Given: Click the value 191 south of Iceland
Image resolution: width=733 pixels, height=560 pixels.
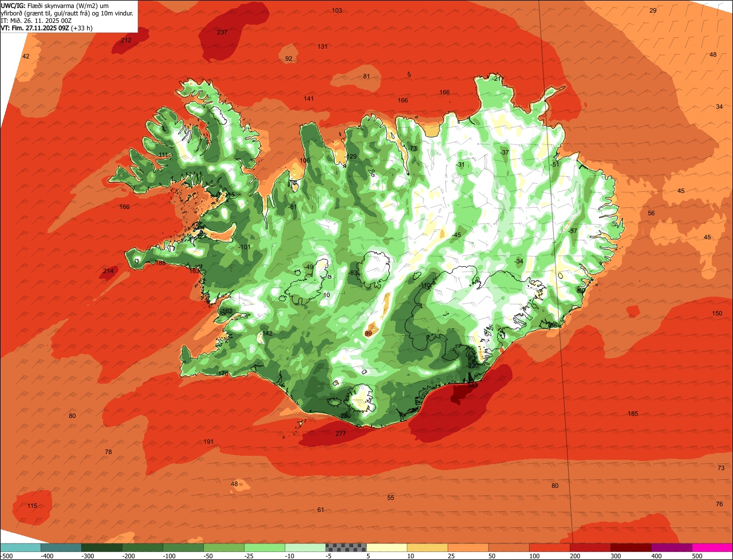Looking at the screenshot, I should point(208,441).
